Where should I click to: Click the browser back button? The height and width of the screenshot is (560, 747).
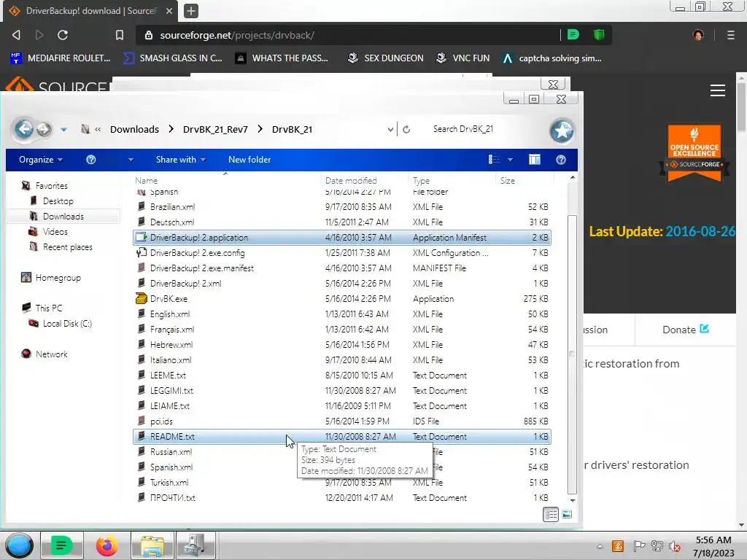click(x=17, y=35)
